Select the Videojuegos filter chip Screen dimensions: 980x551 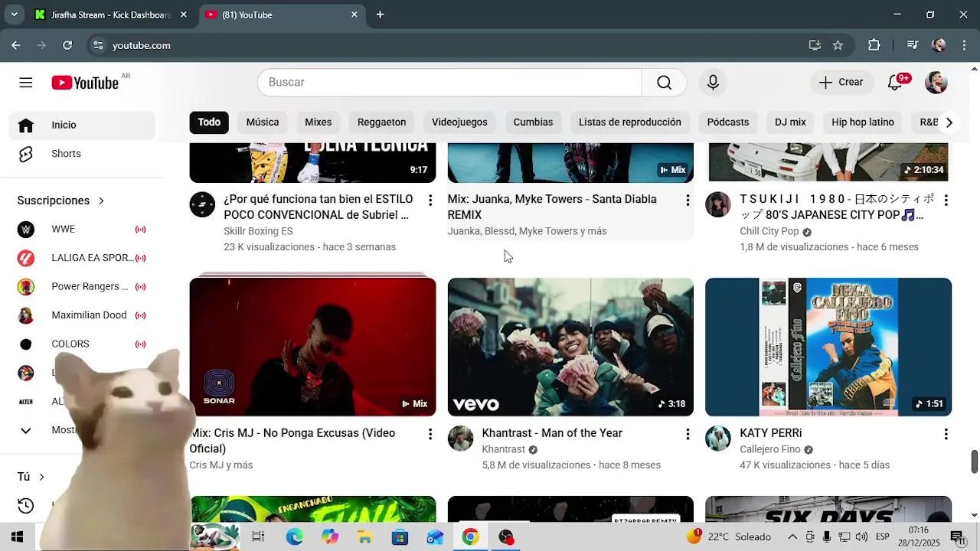pyautogui.click(x=459, y=122)
